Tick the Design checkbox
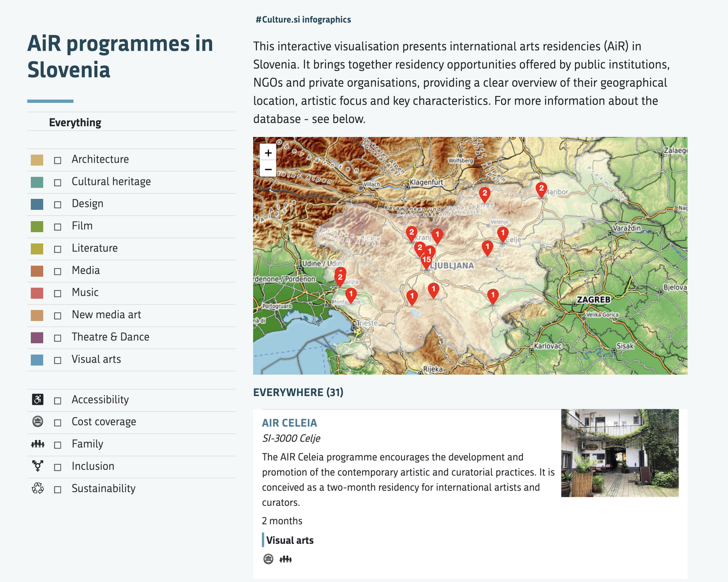 (57, 205)
